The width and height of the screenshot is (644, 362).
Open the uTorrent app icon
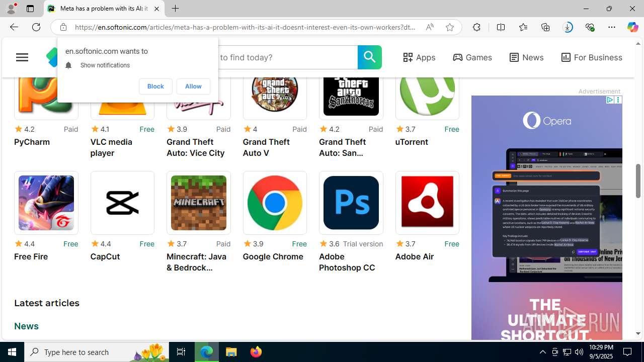(427, 96)
